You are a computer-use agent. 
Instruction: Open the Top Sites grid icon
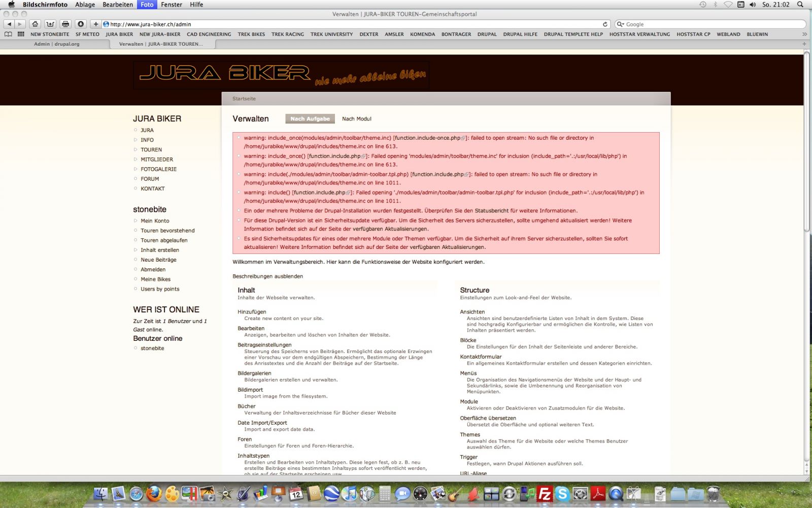point(21,34)
